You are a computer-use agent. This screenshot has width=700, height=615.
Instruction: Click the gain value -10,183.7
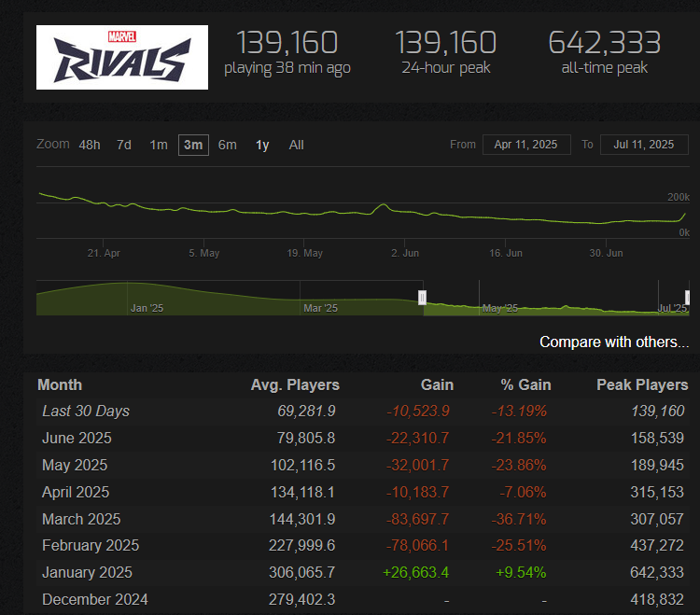[x=417, y=492]
